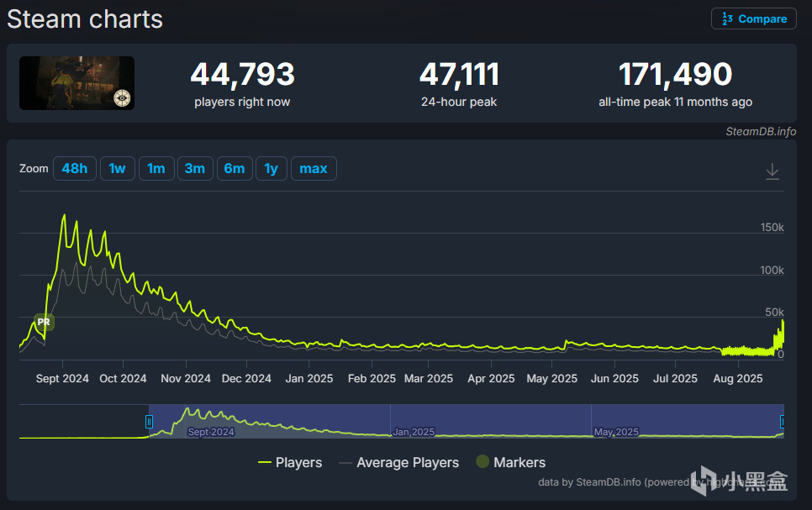Click the Jun 2025 axis label
Image resolution: width=812 pixels, height=510 pixels.
point(614,378)
